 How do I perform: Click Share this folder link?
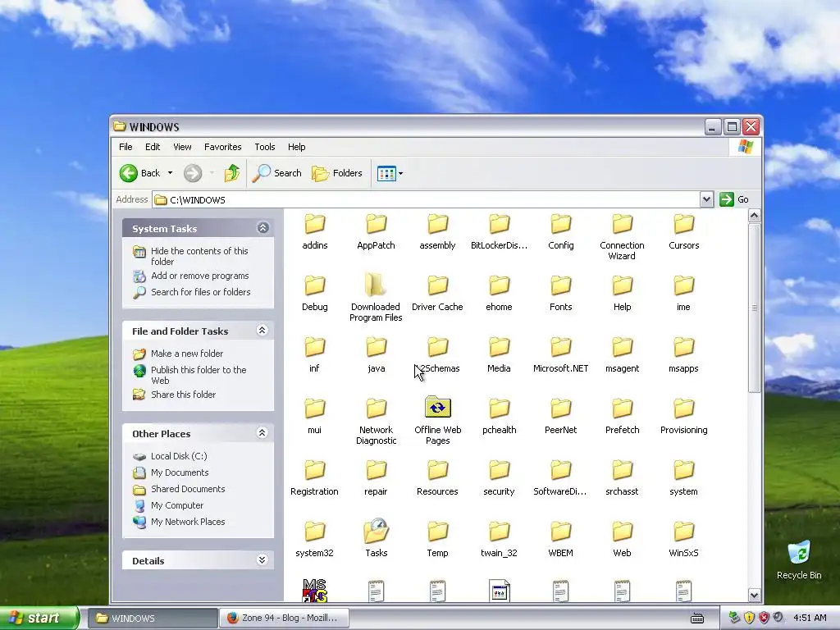[x=183, y=395]
